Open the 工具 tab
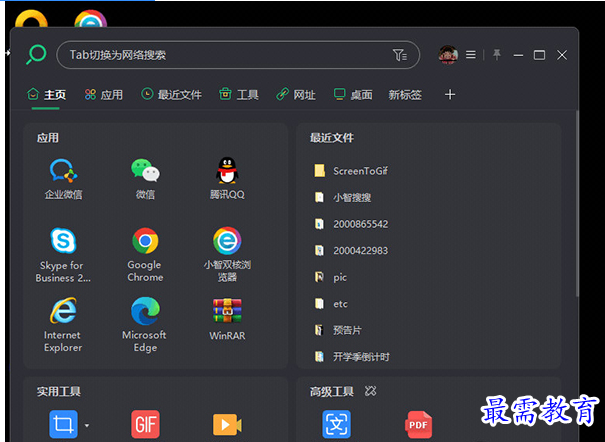Viewport: 605px width, 442px height. (238, 94)
